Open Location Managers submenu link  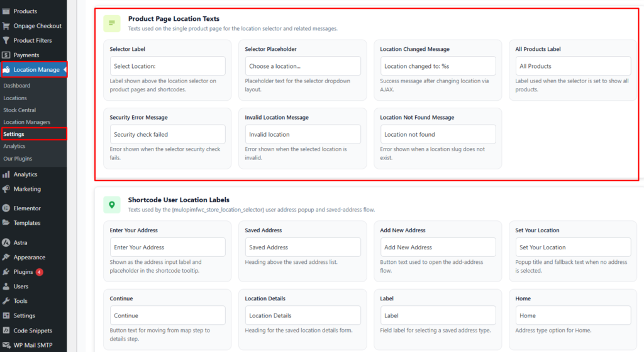pyautogui.click(x=26, y=122)
